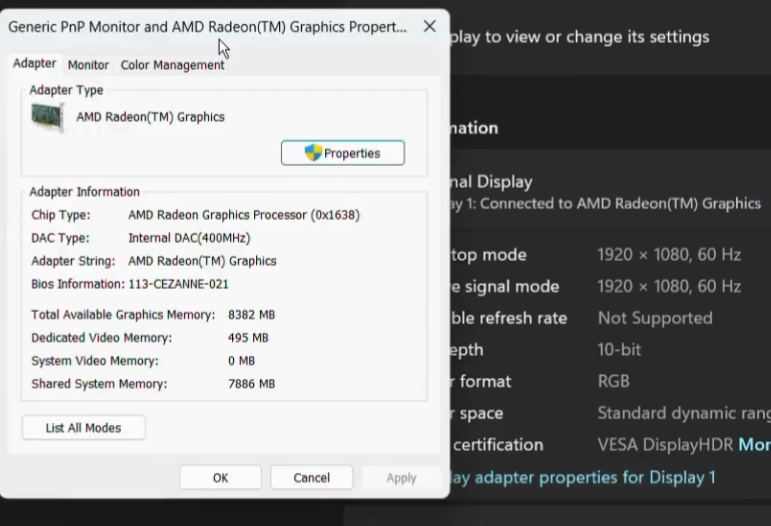
Task: Click the dialog title bar text
Action: (x=208, y=27)
